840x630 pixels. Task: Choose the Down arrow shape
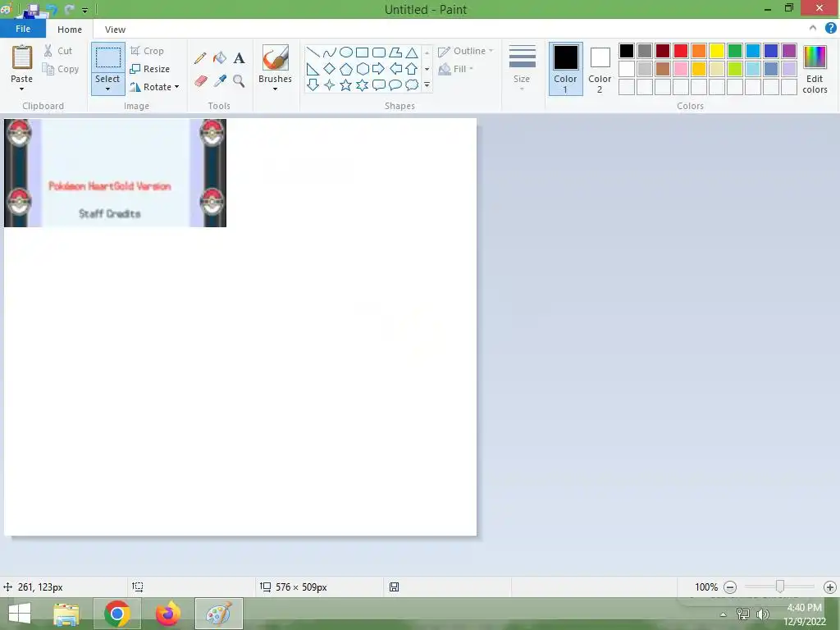click(313, 84)
